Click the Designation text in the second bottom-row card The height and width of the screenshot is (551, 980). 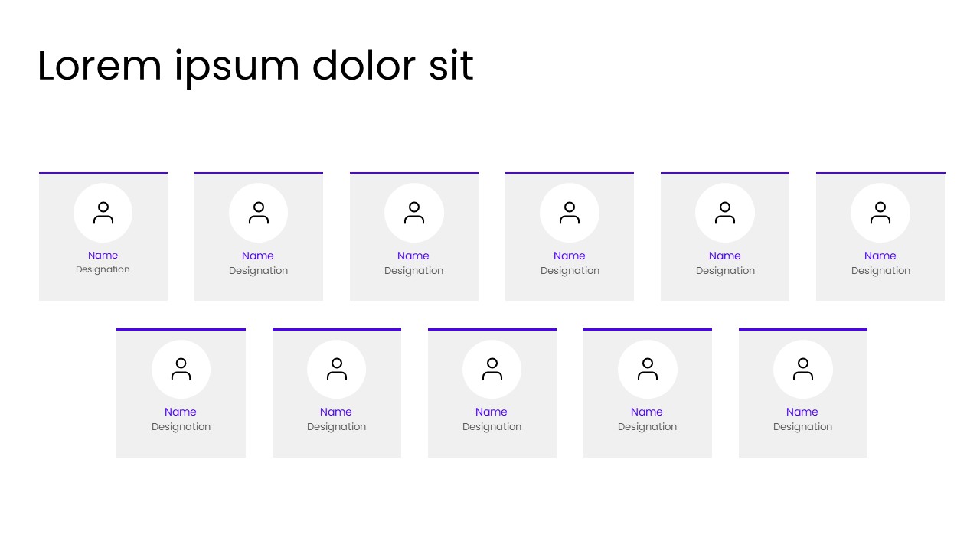[x=337, y=427]
